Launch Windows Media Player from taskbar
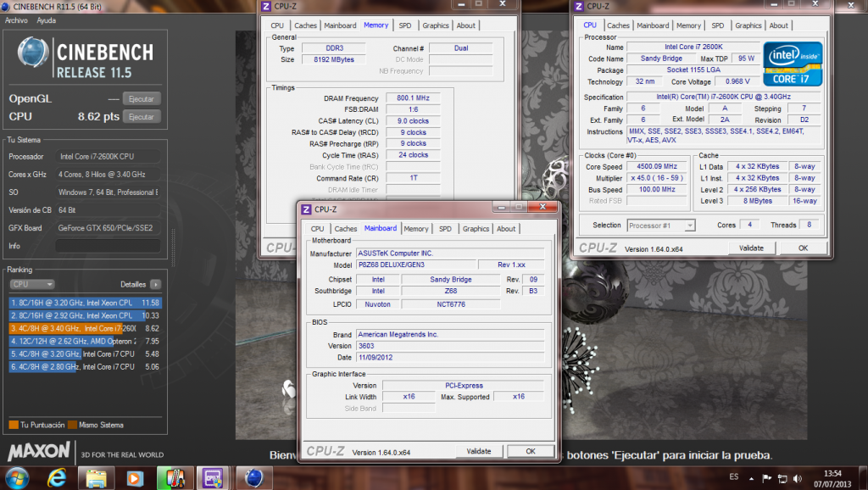 [x=135, y=478]
